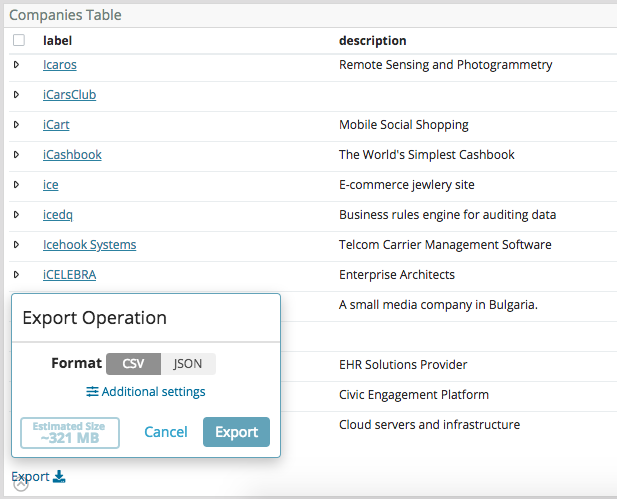617x499 pixels.
Task: Expand the Icaros row
Action: pyautogui.click(x=17, y=65)
